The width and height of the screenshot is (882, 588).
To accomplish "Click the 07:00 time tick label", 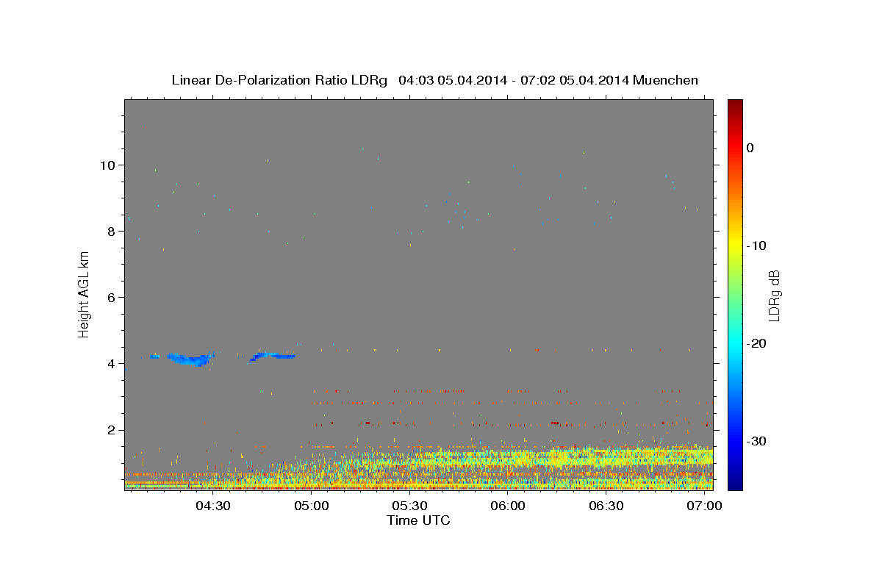I will coord(705,506).
